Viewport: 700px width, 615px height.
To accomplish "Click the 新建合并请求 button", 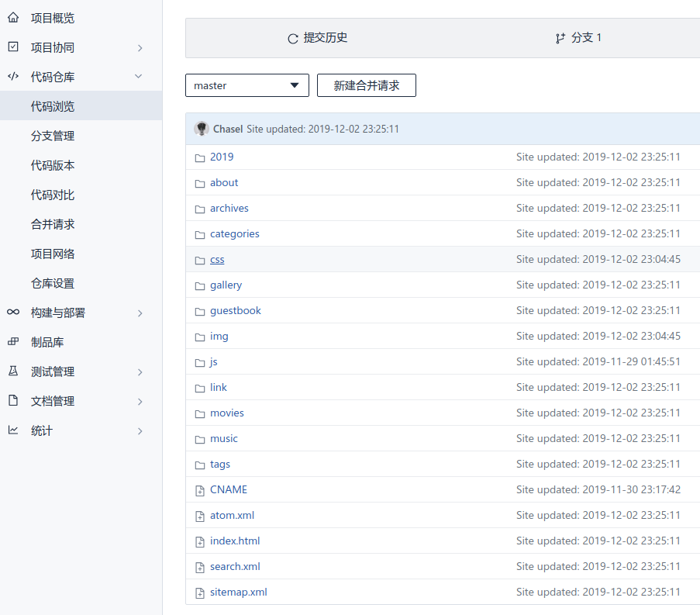I will tap(366, 85).
